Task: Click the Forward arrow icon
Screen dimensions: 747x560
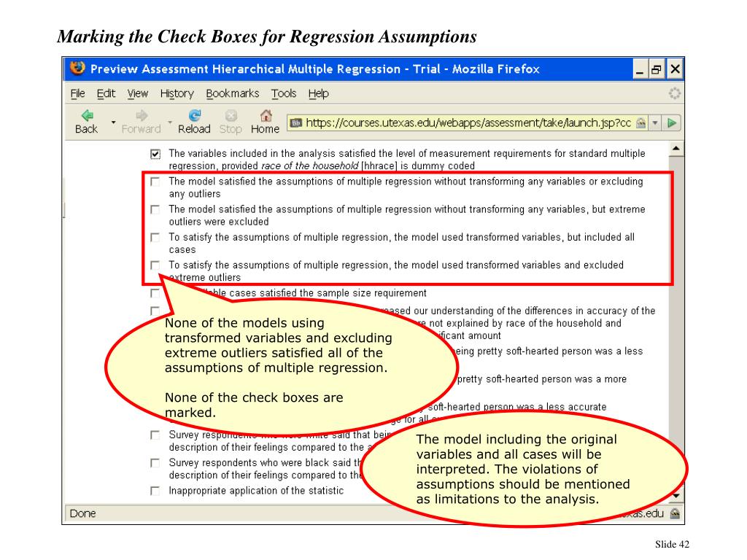Action: tap(142, 115)
